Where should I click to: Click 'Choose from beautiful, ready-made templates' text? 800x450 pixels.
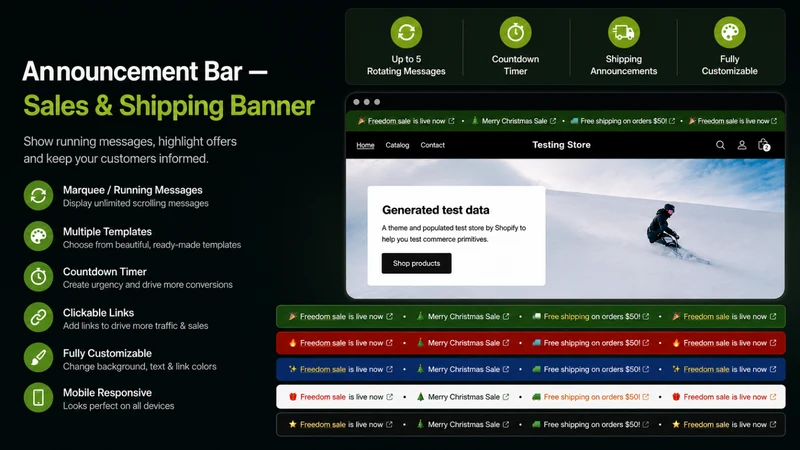[x=152, y=245]
